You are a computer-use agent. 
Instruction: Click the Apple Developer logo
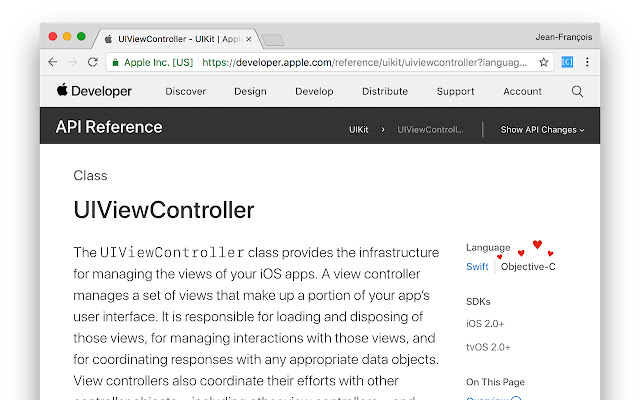(94, 91)
